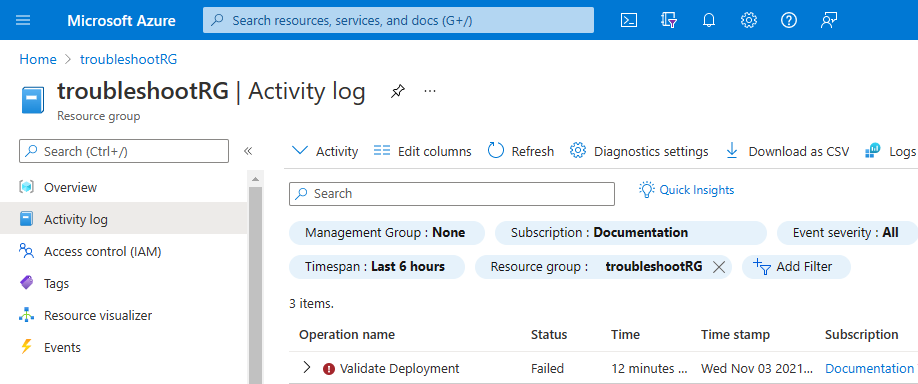
Task: Click the troubleshootRG resource group book icon
Action: (x=33, y=100)
